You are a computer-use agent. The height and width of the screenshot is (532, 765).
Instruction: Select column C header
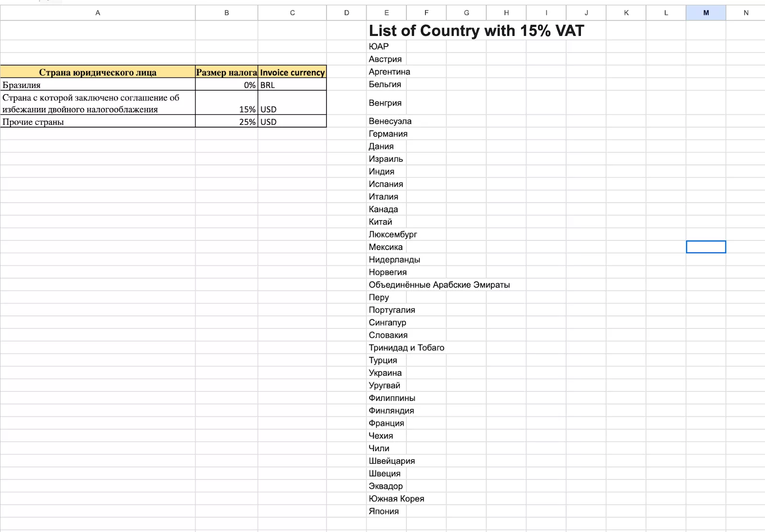(x=292, y=13)
